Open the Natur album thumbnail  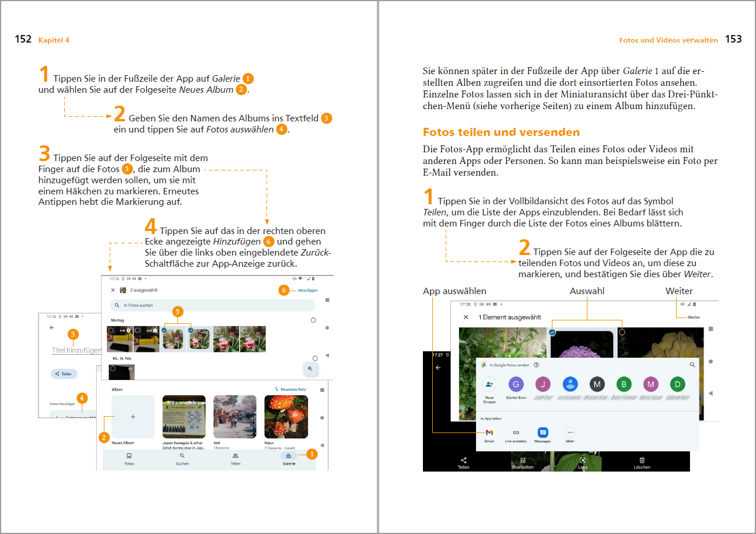click(x=285, y=416)
